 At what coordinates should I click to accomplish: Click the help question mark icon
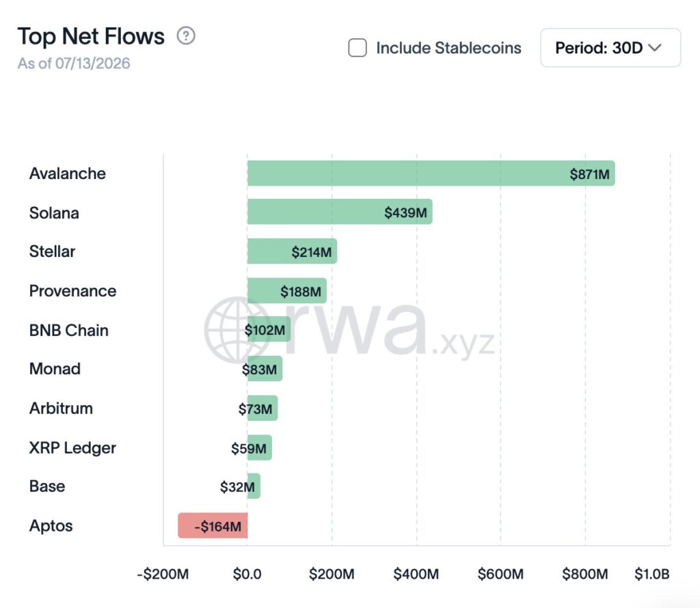(x=186, y=36)
